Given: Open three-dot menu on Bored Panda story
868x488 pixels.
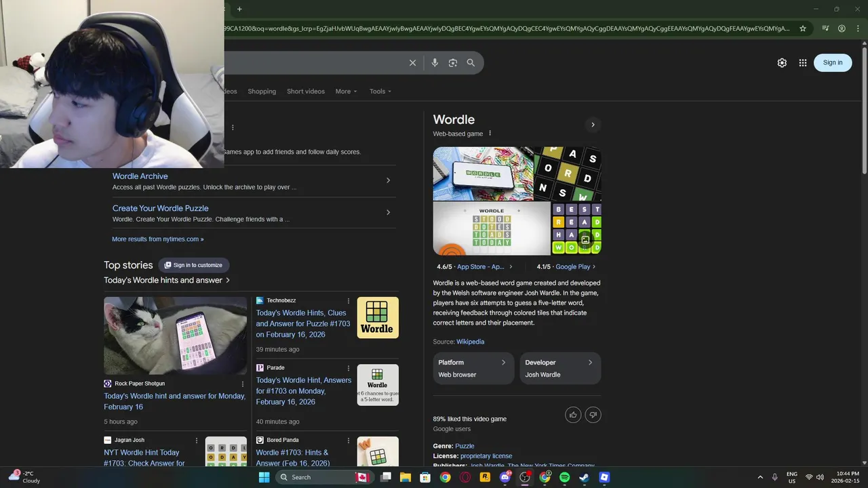Looking at the screenshot, I should [349, 441].
